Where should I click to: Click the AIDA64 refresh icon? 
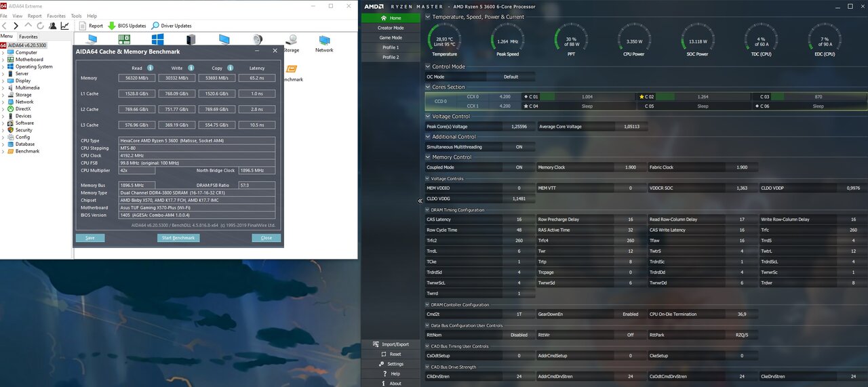pyautogui.click(x=40, y=26)
